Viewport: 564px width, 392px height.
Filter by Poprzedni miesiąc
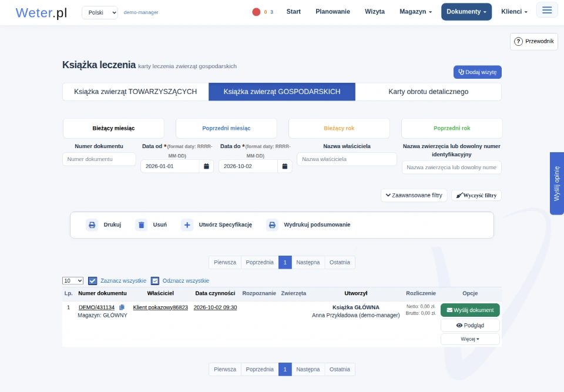[x=226, y=128]
